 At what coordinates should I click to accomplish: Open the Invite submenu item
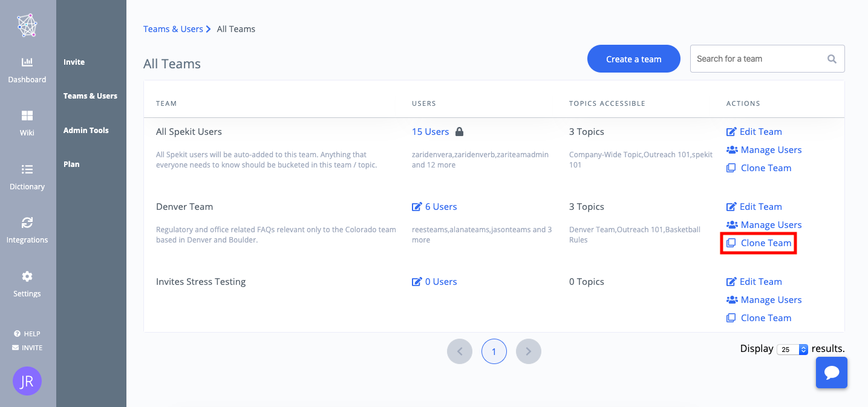74,62
